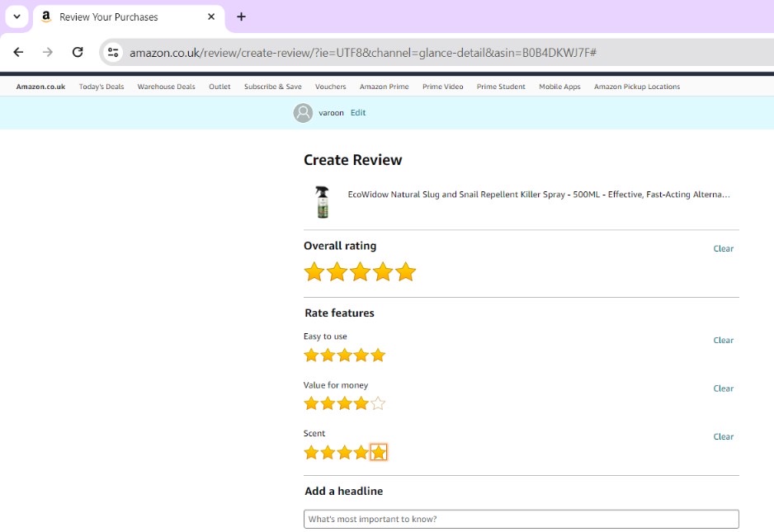Select the Review Your Purchases tab

[x=129, y=16]
